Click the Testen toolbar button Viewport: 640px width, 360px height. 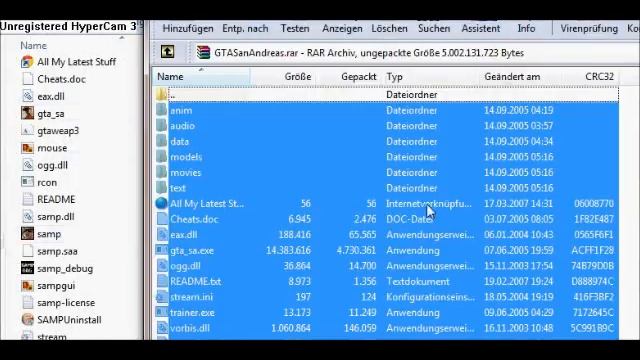pyautogui.click(x=295, y=29)
